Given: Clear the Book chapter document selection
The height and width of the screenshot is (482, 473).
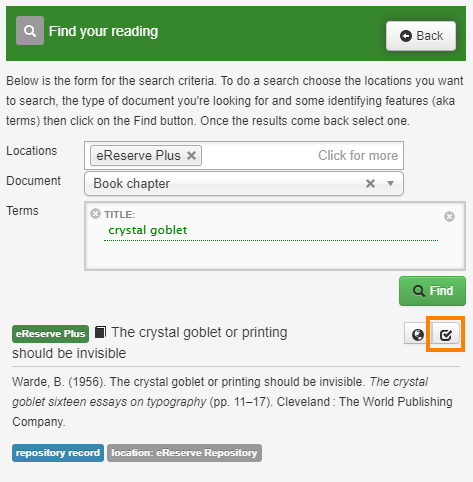Looking at the screenshot, I should pyautogui.click(x=370, y=183).
